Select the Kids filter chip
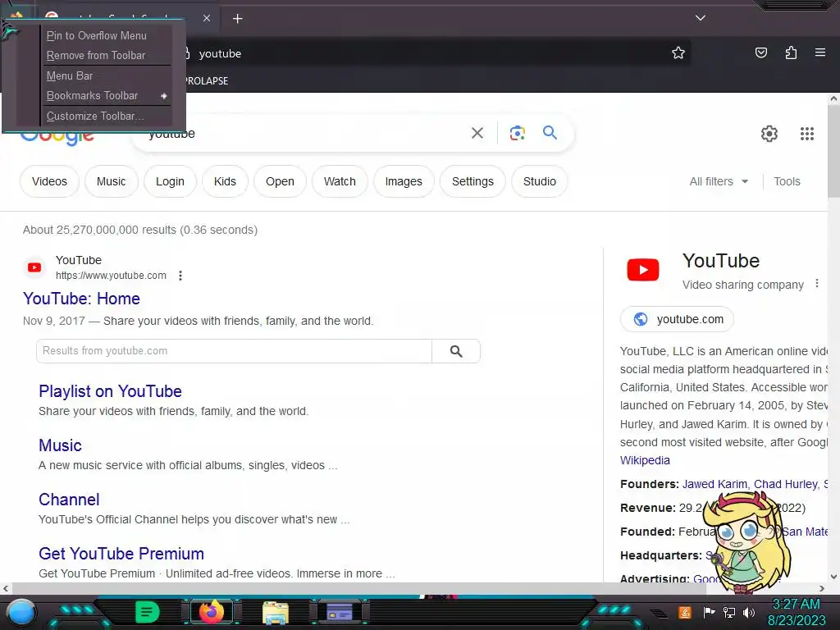This screenshot has width=840, height=630. (225, 181)
